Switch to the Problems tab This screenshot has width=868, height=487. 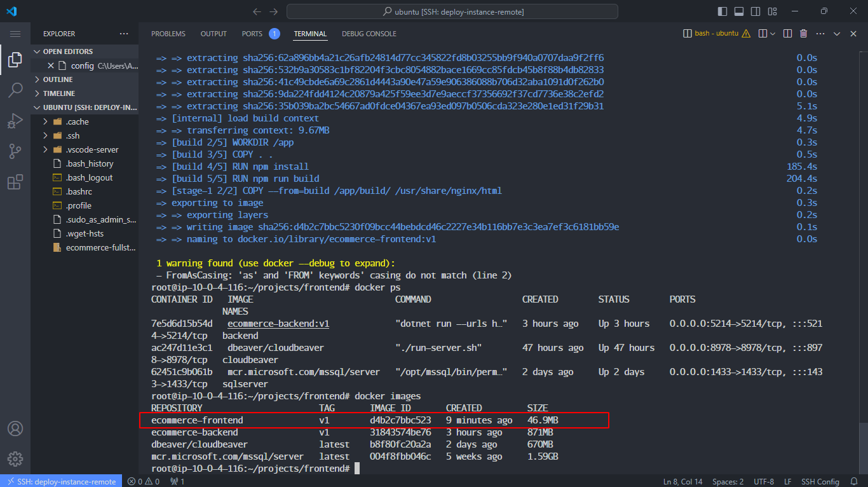pyautogui.click(x=168, y=34)
